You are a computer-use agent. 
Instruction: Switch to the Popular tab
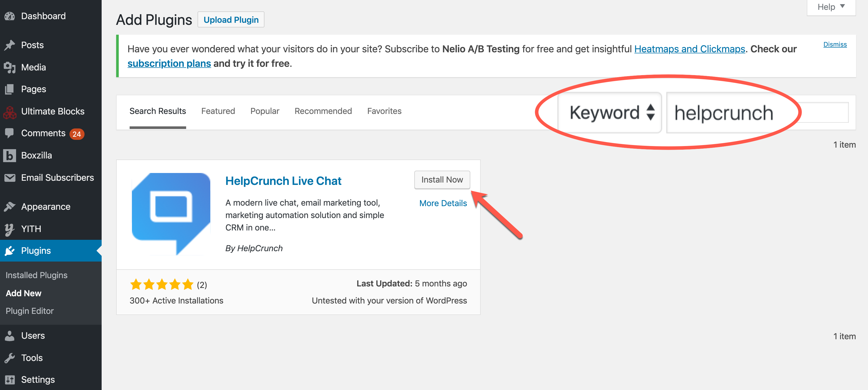pyautogui.click(x=265, y=111)
